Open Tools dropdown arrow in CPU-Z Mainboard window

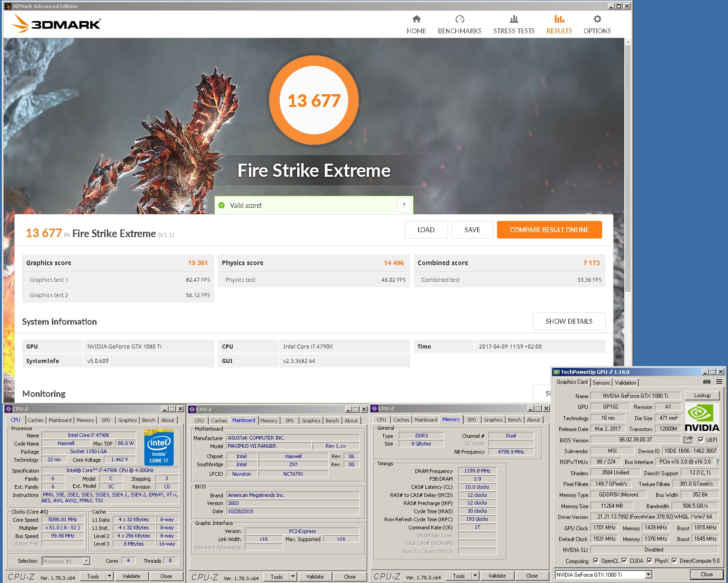(x=293, y=577)
